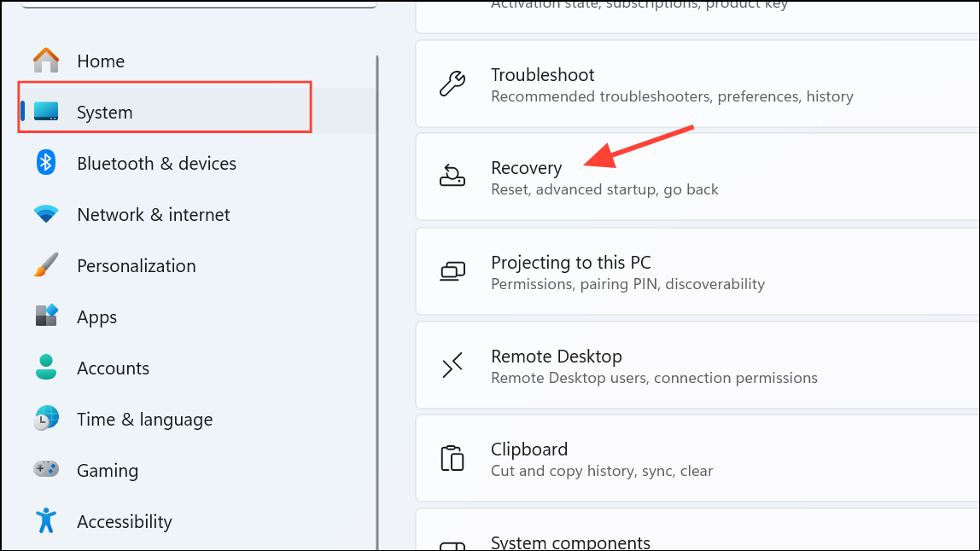This screenshot has width=980, height=551.
Task: Click the Personalization paintbrush icon
Action: 45,265
